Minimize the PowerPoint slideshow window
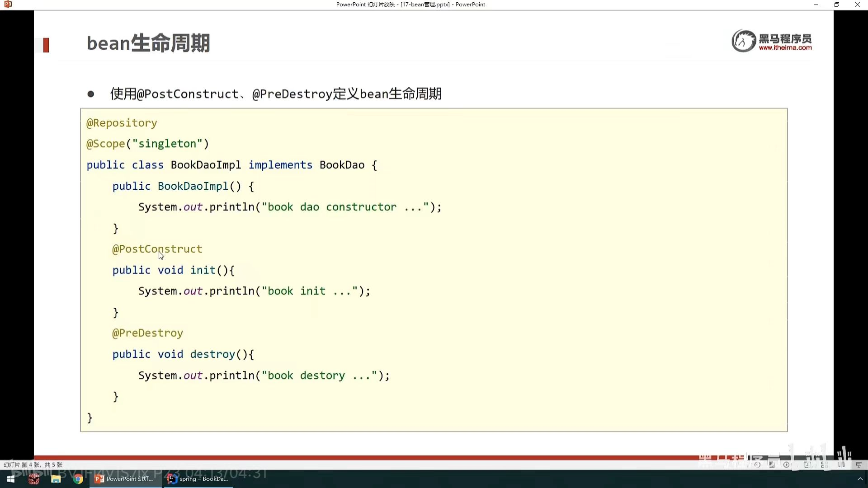 click(x=816, y=5)
